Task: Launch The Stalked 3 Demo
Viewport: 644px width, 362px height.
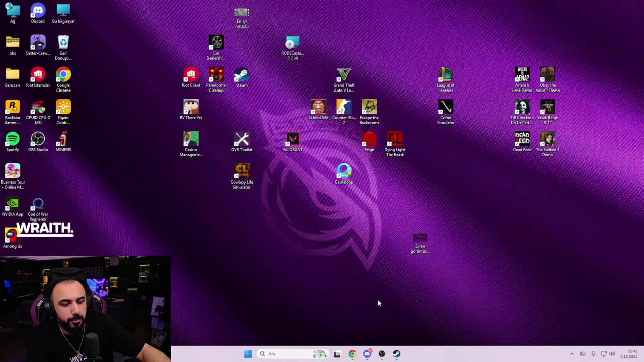Action: click(548, 144)
